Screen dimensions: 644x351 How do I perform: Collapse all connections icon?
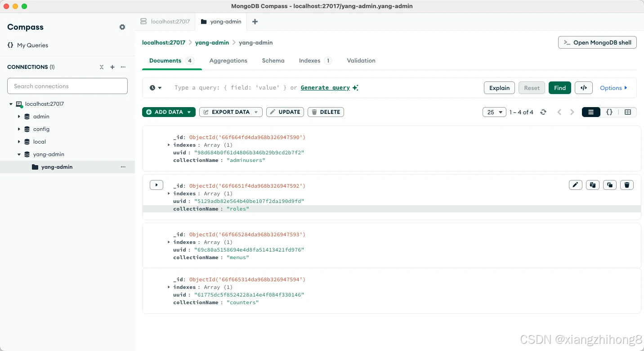pyautogui.click(x=102, y=67)
